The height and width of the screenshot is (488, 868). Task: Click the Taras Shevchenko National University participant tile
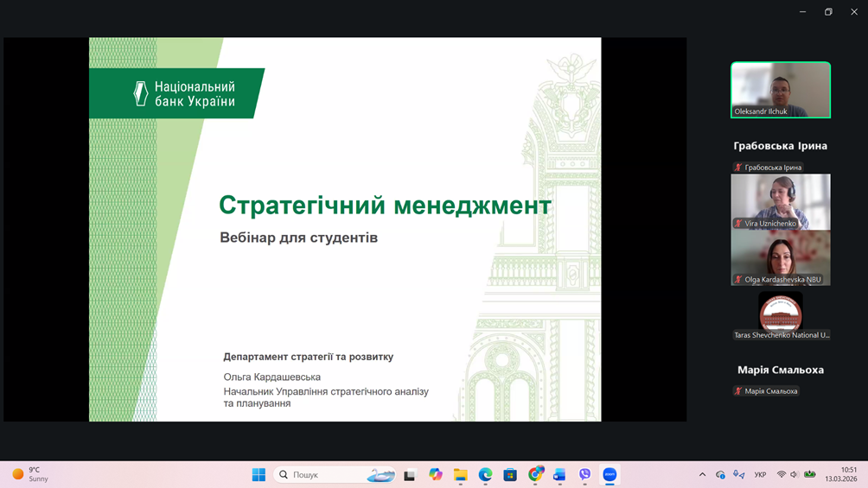point(780,316)
